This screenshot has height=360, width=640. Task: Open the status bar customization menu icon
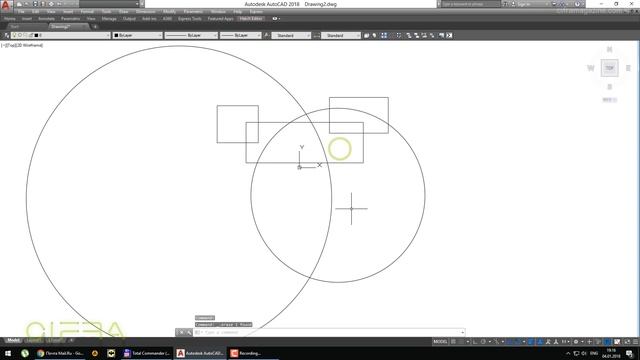636,342
